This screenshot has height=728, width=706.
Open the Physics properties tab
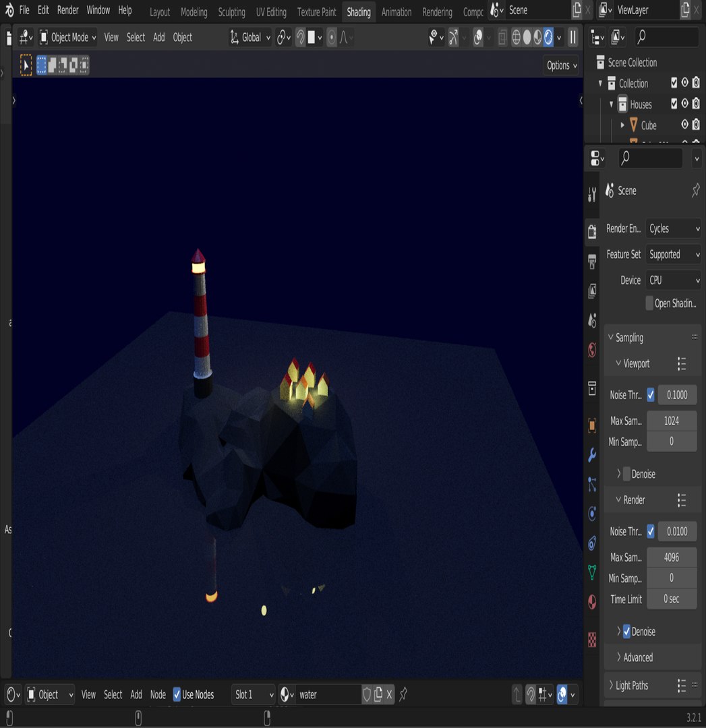tap(592, 514)
